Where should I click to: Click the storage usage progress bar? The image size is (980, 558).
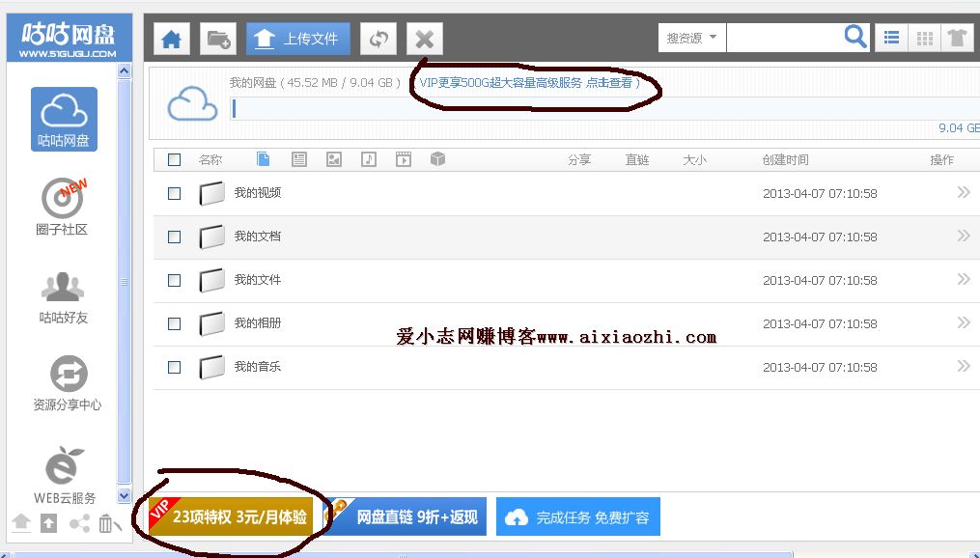point(605,109)
